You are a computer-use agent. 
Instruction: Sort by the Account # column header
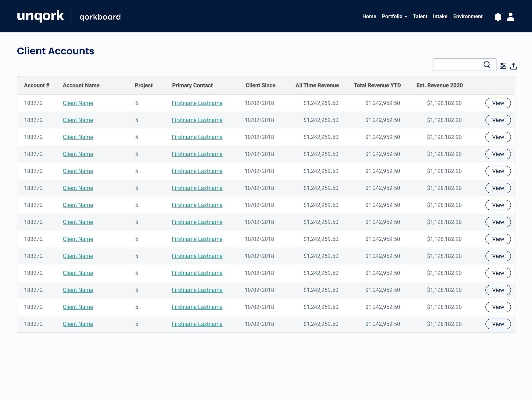point(37,85)
